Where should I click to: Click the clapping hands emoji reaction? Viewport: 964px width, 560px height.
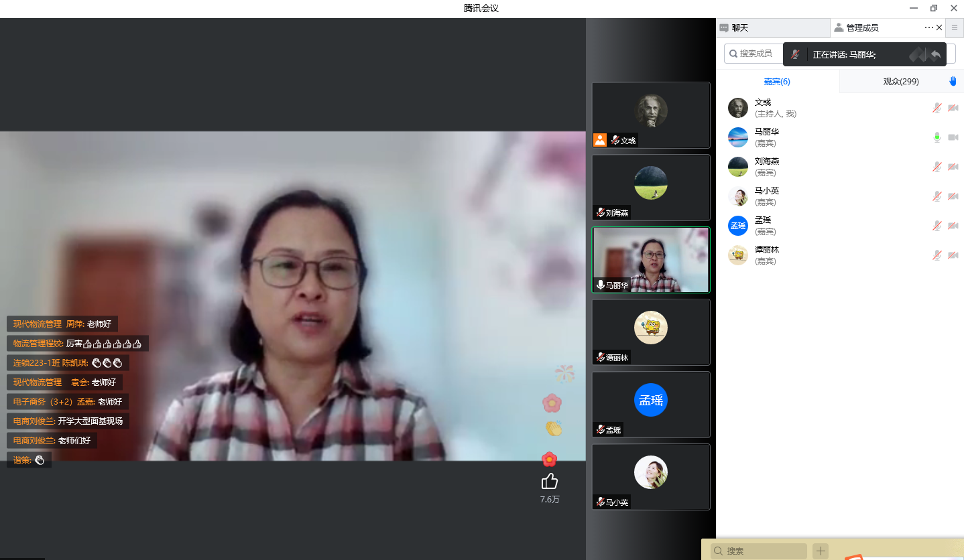[x=553, y=429]
